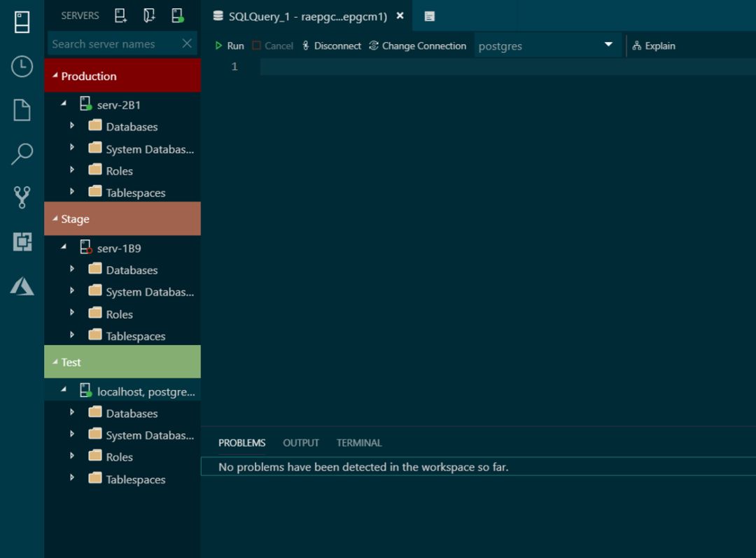The height and width of the screenshot is (558, 756).
Task: Switch to the OUTPUT tab
Action: [301, 442]
